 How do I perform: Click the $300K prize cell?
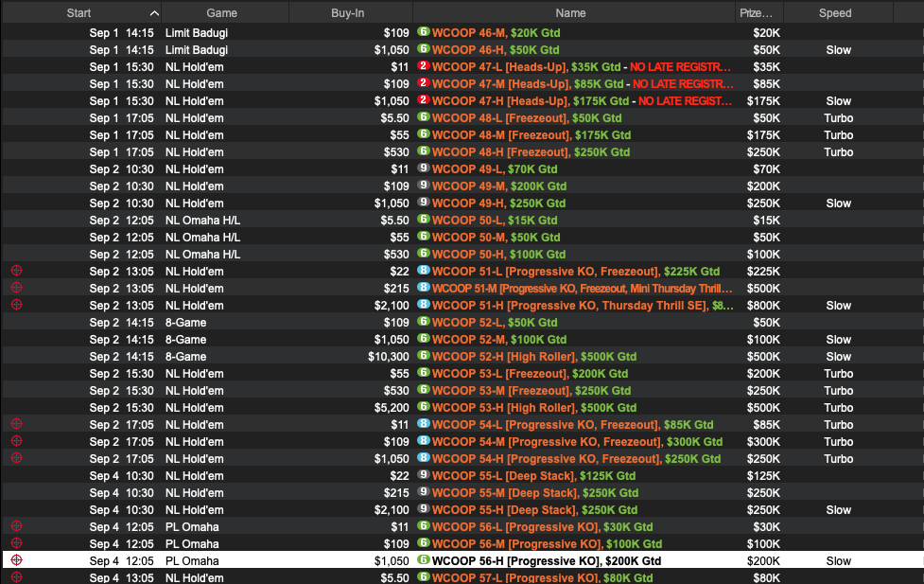click(x=763, y=442)
